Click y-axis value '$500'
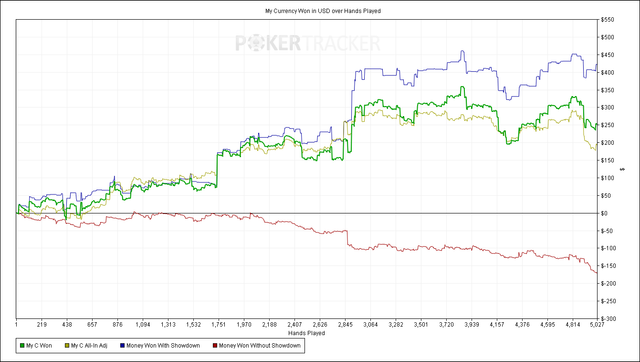 (x=607, y=37)
